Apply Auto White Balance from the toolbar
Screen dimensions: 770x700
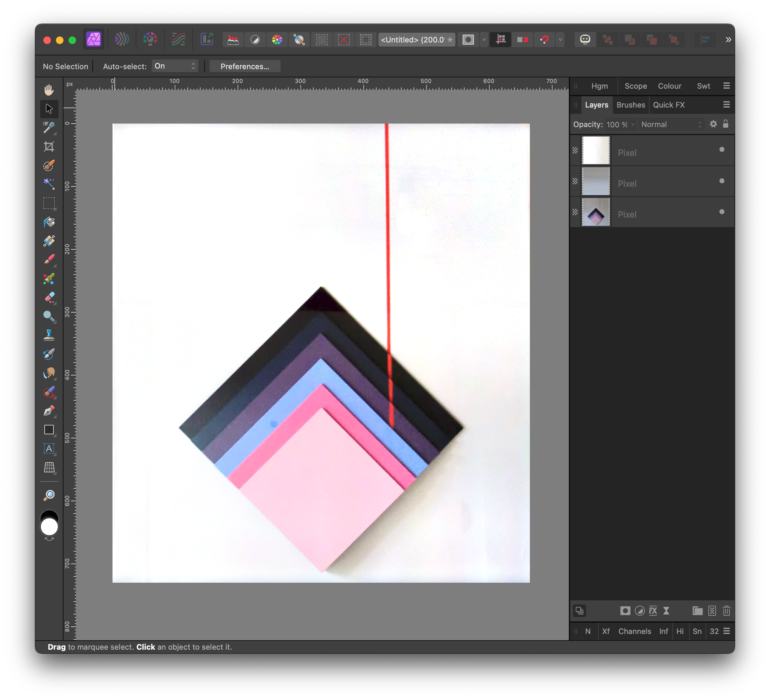click(x=299, y=39)
